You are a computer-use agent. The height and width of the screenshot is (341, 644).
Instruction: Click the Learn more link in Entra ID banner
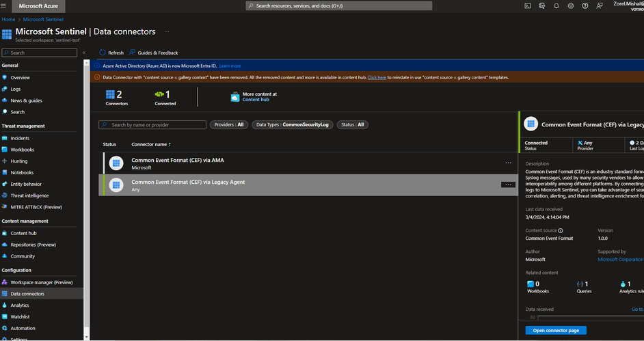[230, 66]
